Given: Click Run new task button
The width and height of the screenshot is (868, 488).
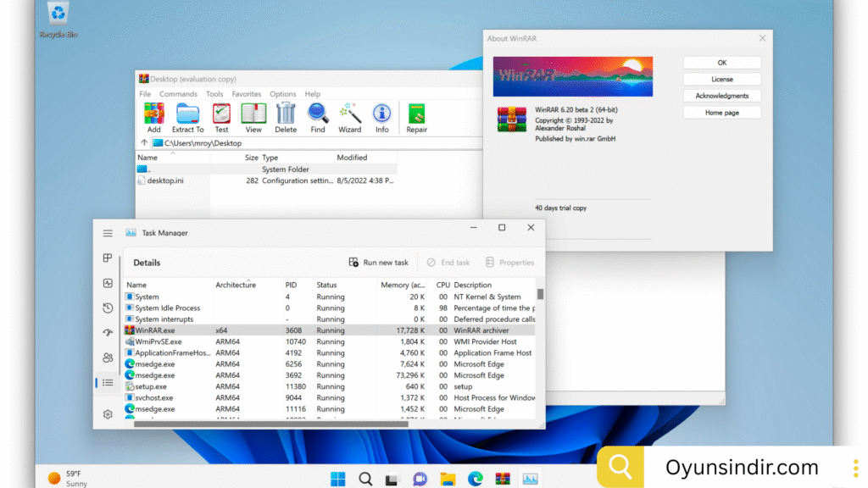Looking at the screenshot, I should pos(379,263).
